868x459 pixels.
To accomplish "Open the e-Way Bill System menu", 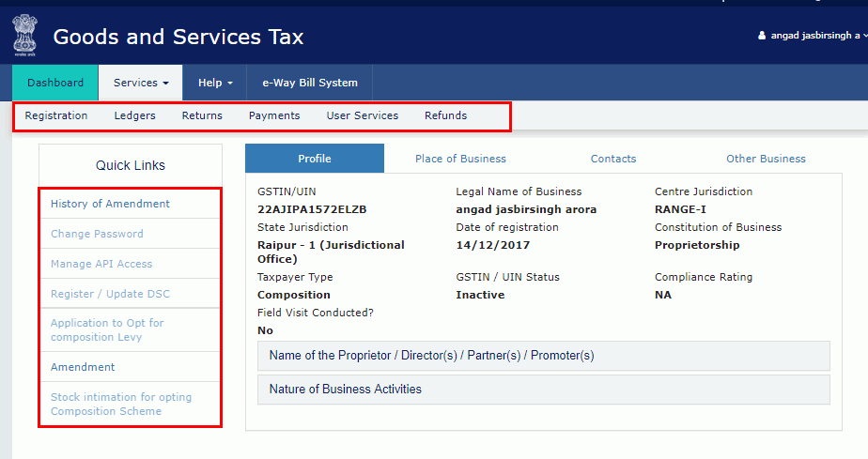I will click(310, 83).
